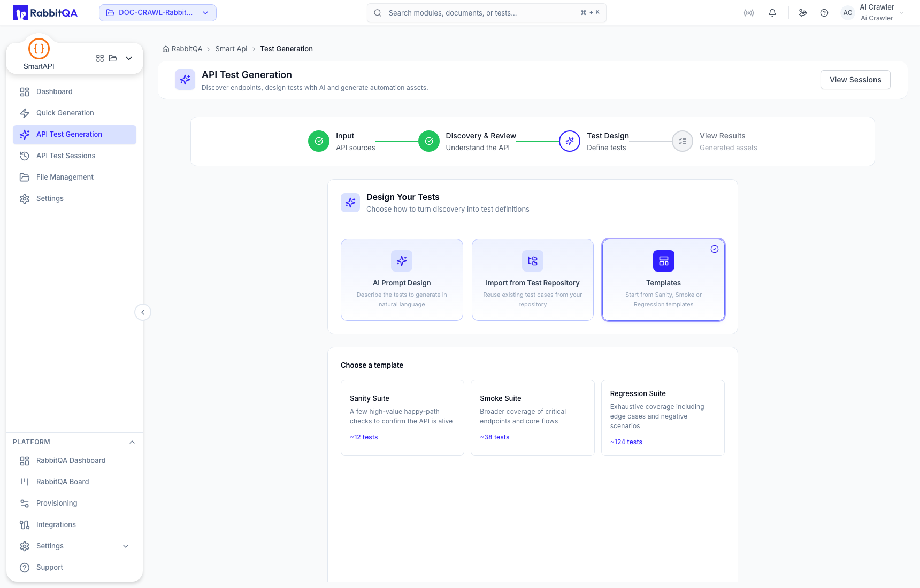Click the Quick Generation lightning icon
920x588 pixels.
tap(25, 113)
